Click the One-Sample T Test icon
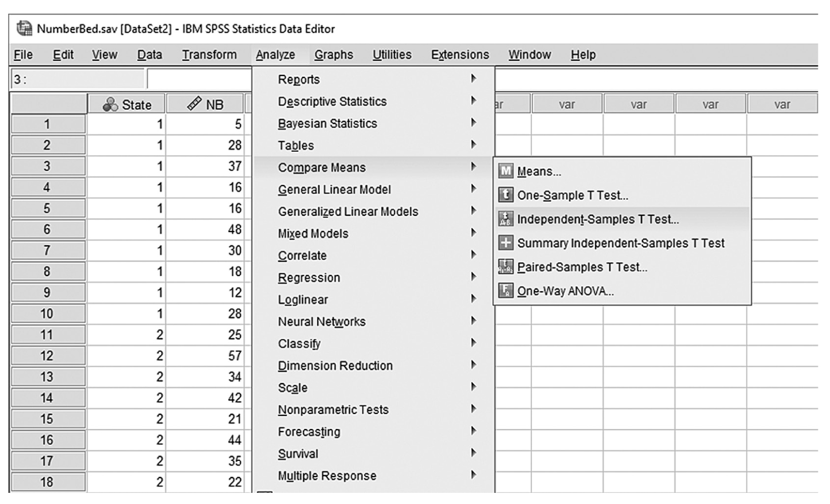Screen dimensions: 830x504 tap(506, 195)
